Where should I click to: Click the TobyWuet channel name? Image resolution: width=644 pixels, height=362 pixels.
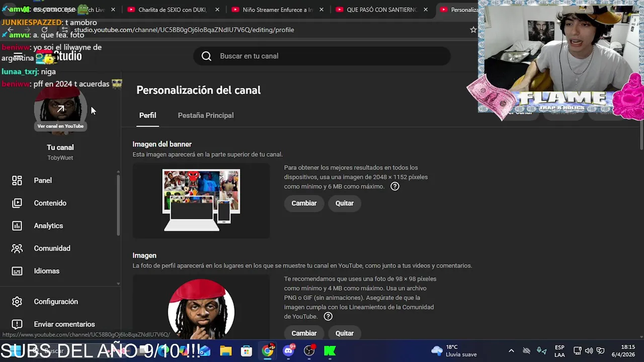coord(60,158)
